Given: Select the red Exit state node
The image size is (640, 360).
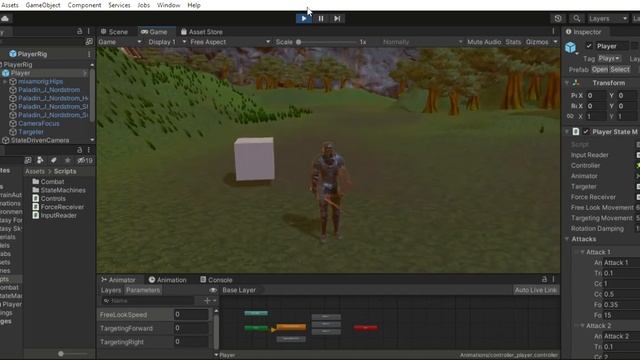Looking at the screenshot, I should [366, 328].
